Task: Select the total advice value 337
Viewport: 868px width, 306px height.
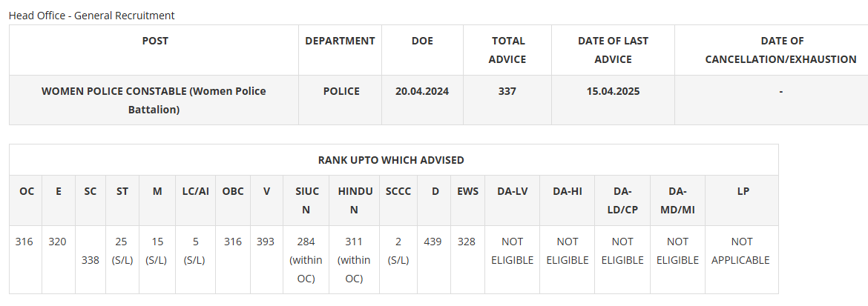Action: (508, 91)
